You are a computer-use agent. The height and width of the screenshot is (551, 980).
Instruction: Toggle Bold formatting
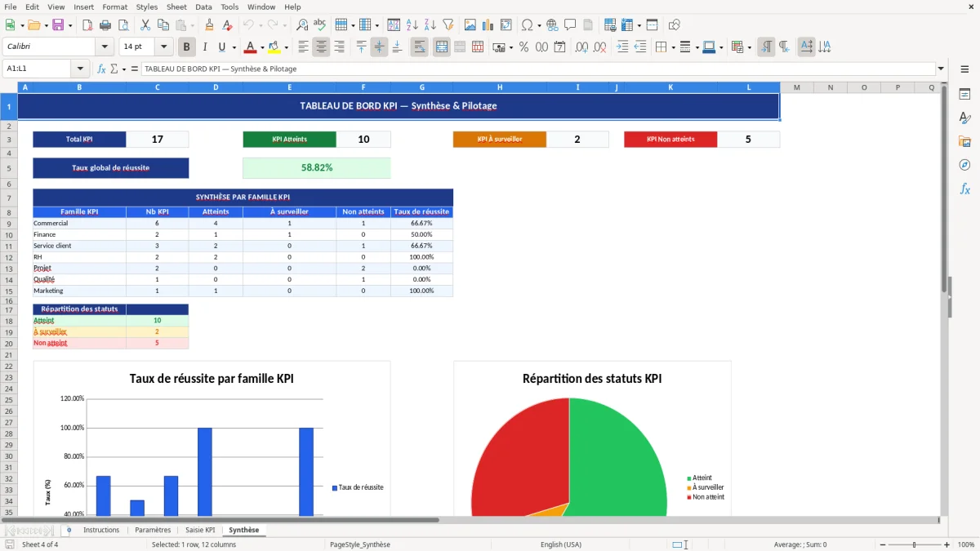click(187, 47)
